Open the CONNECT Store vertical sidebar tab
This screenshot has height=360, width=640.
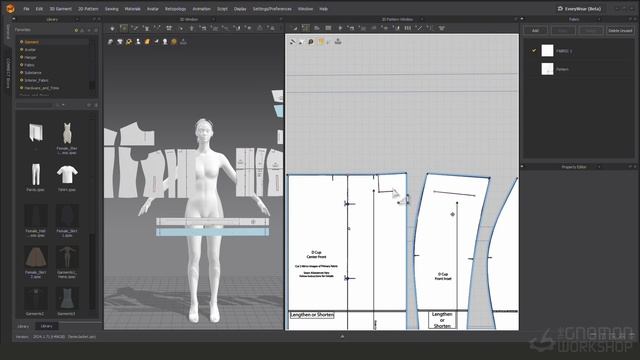7,73
